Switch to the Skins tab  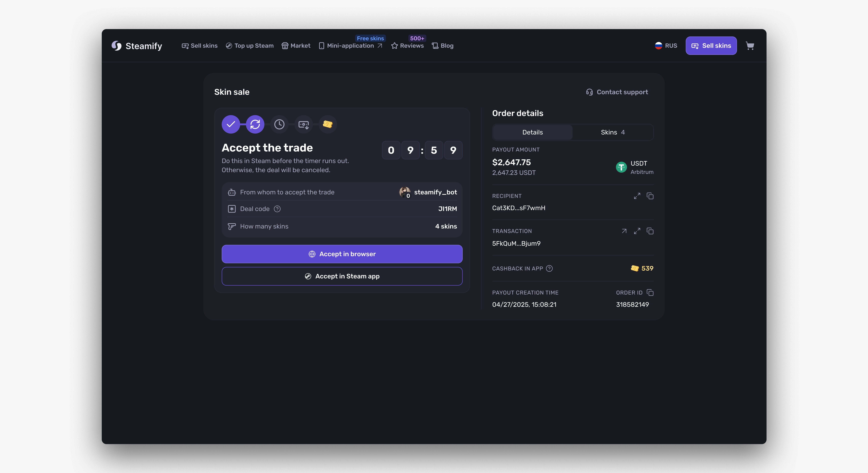click(613, 132)
